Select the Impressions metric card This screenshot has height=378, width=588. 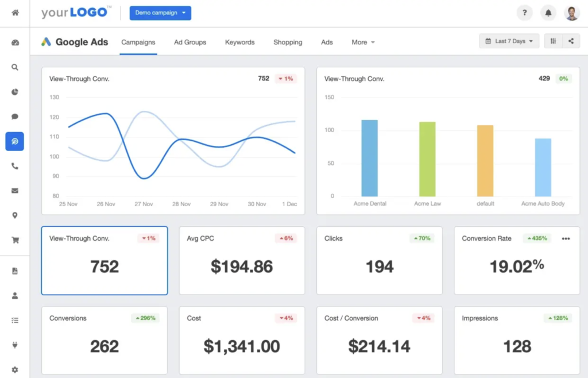517,341
